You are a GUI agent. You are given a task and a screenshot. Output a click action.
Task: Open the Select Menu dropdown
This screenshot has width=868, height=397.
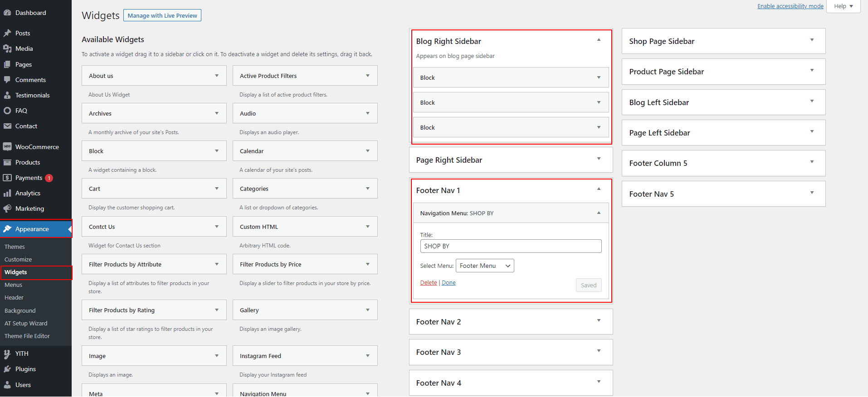[x=484, y=266]
